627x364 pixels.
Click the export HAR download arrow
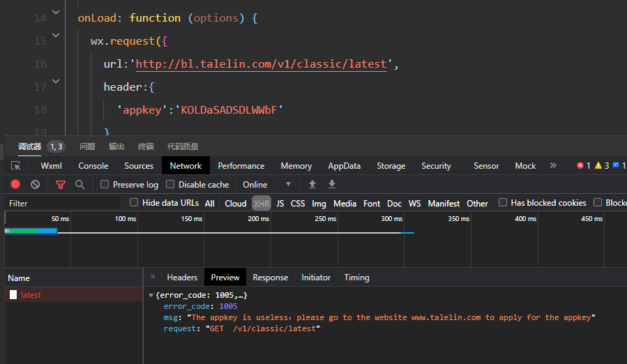[x=332, y=185]
